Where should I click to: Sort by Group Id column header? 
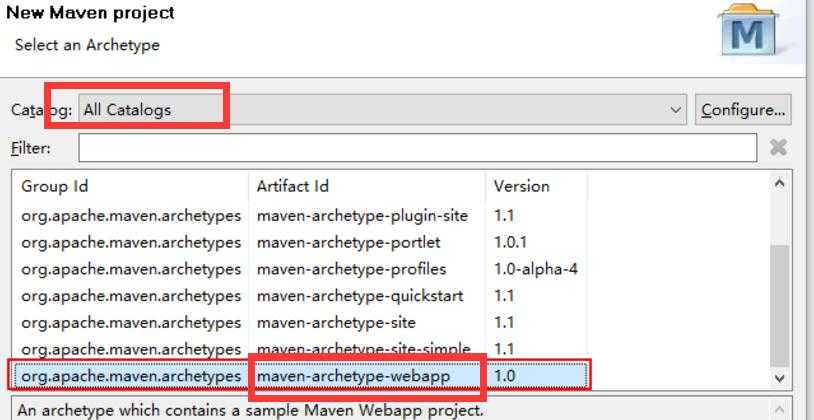tap(54, 186)
